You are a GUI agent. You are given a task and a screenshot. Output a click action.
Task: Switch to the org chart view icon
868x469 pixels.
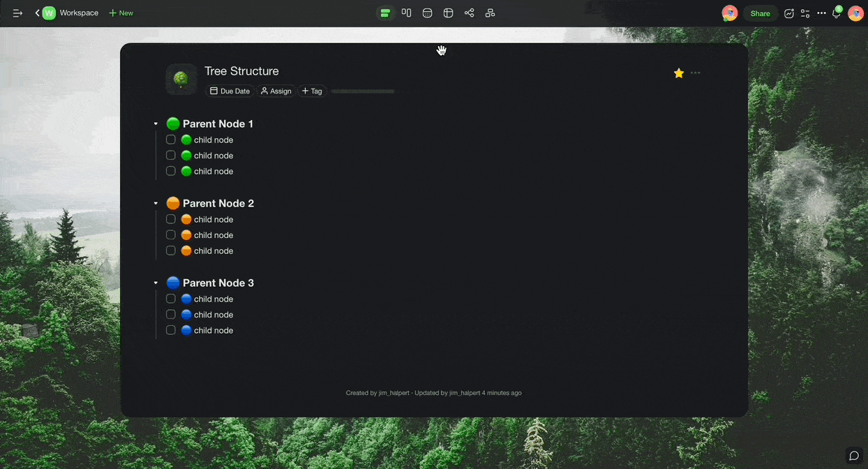(x=490, y=13)
